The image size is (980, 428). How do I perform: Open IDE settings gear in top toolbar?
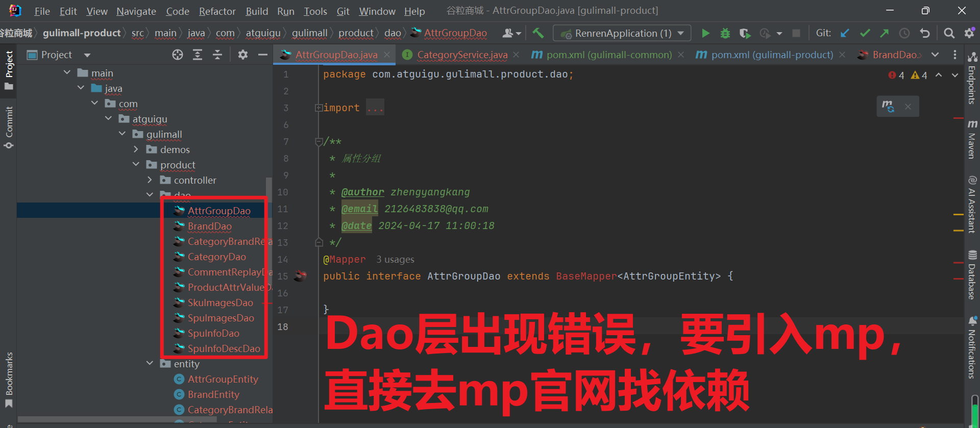tap(969, 33)
